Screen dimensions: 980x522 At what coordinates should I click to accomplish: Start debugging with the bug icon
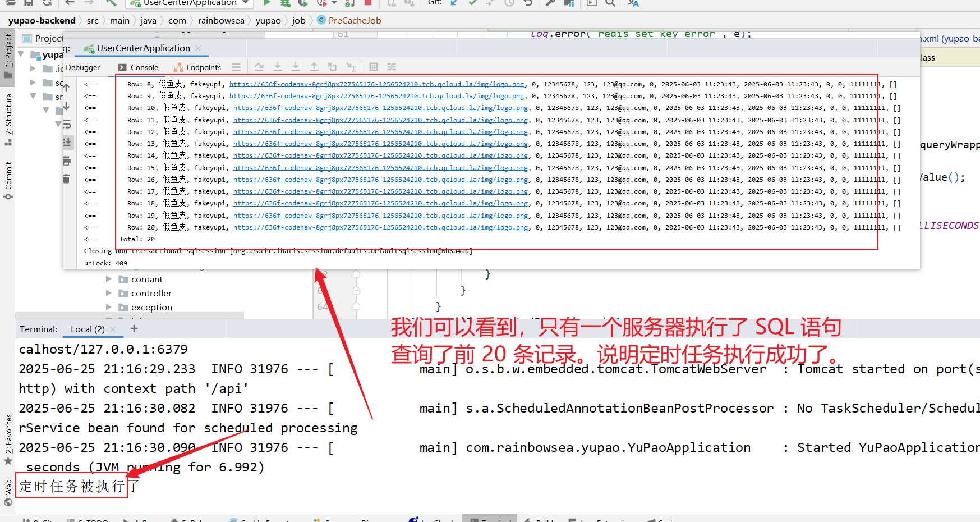point(286,3)
